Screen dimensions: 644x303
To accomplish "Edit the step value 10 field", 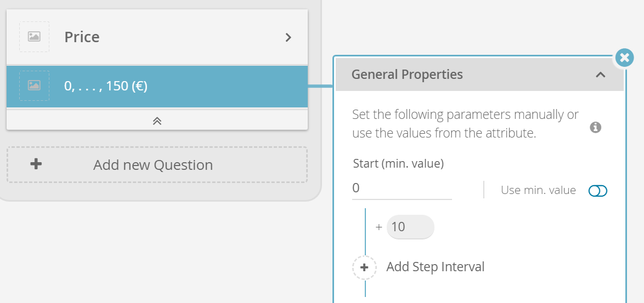I will (410, 227).
